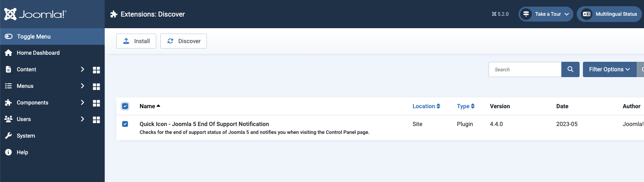644x182 pixels.
Task: Click the magnifying glass search button
Action: [570, 70]
